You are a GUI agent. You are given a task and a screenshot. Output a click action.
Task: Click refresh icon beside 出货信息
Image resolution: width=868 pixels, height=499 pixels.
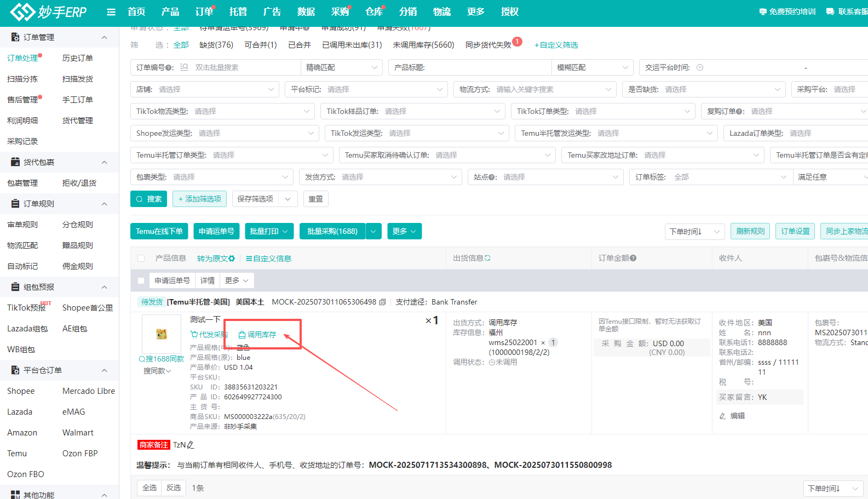pyautogui.click(x=487, y=258)
